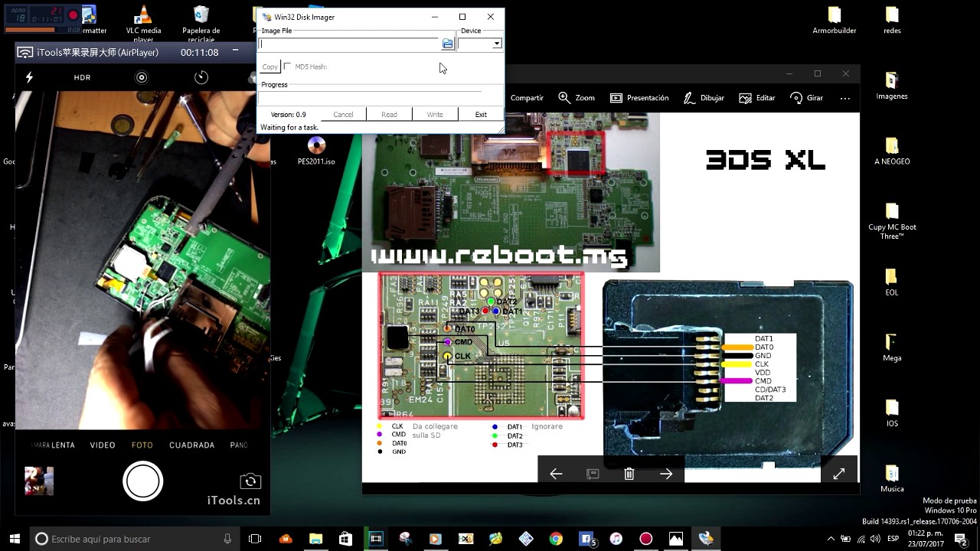Expand photo to full screen with diagonal arrows

click(839, 474)
